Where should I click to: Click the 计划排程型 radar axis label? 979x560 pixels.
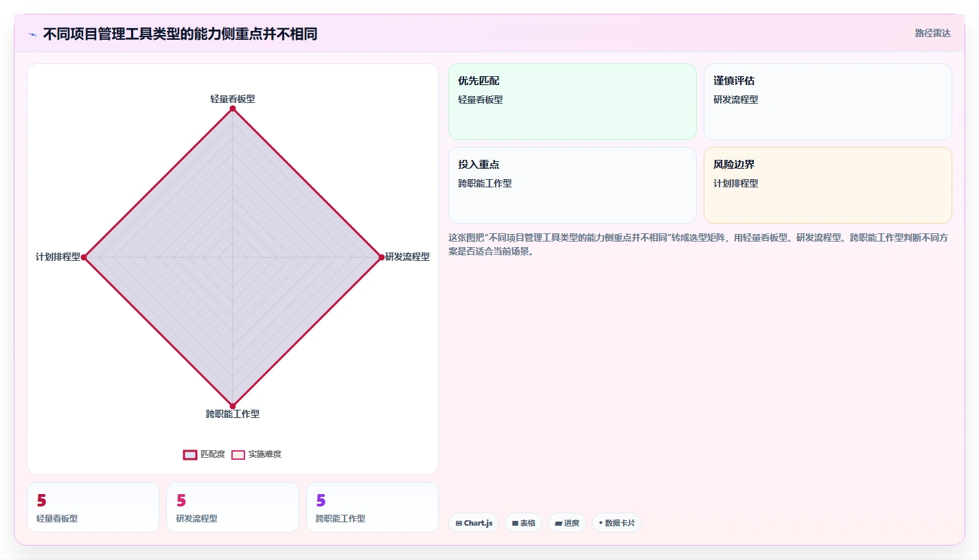58,257
